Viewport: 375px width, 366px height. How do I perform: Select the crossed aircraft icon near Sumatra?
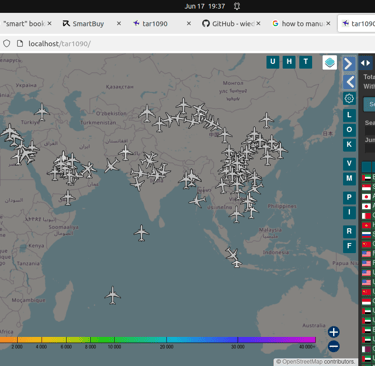pyautogui.click(x=232, y=253)
